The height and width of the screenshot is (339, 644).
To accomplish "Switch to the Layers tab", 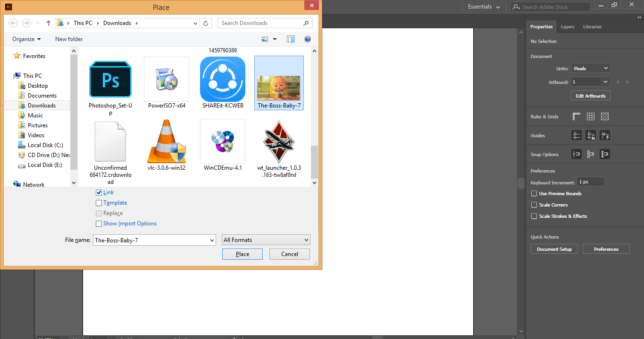I will click(568, 26).
